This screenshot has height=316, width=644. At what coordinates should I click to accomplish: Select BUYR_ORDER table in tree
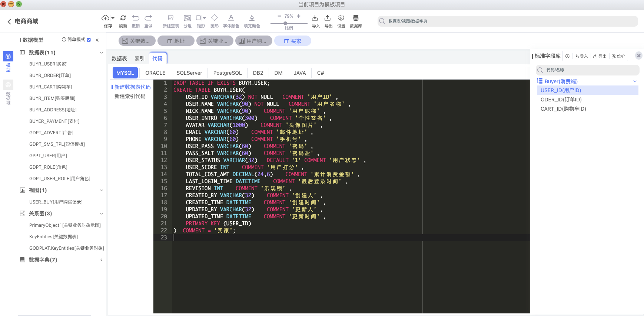coord(50,75)
